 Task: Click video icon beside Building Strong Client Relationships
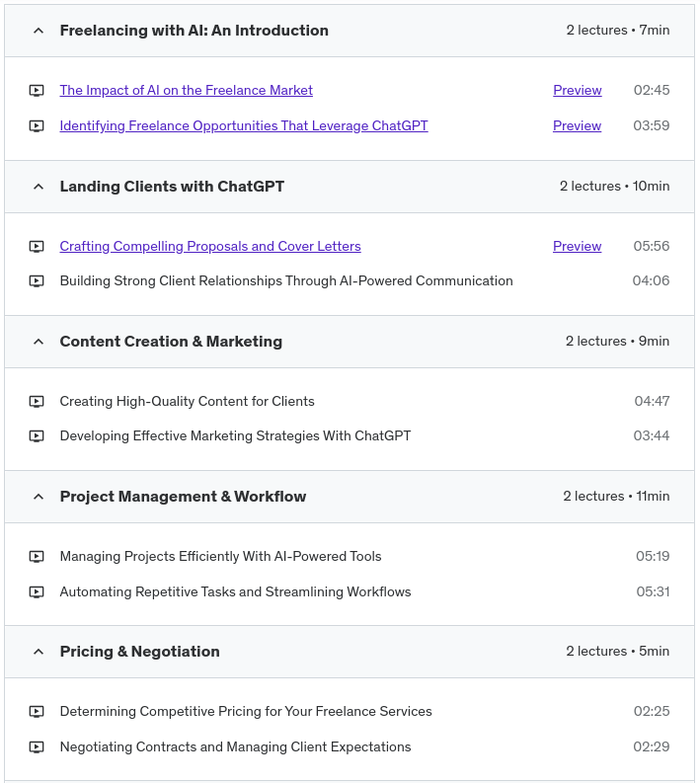(x=37, y=281)
